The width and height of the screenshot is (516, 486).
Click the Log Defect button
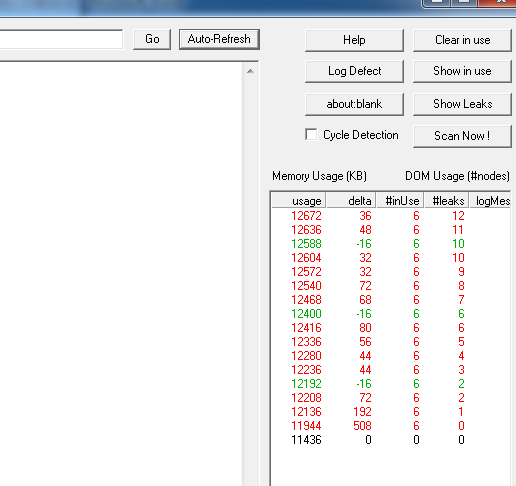[354, 71]
